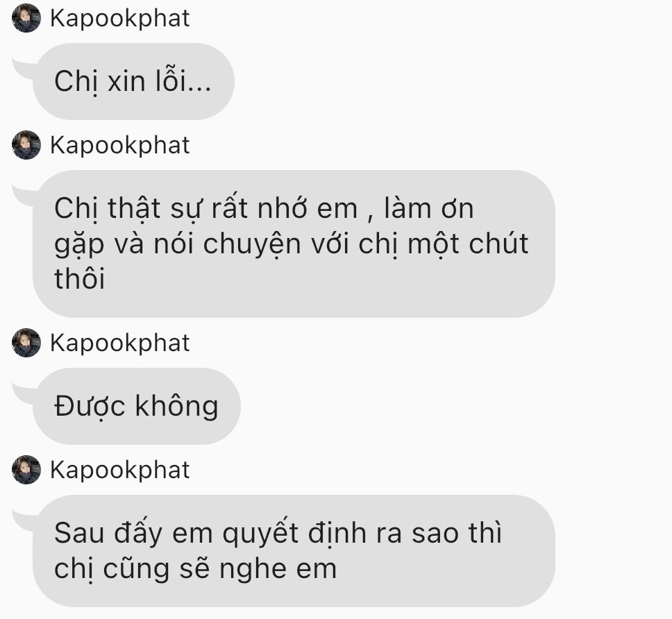Viewport: 672px width, 619px height.
Task: Click Kapookphat name above "Chị xin lỗi..."
Action: 119,19
